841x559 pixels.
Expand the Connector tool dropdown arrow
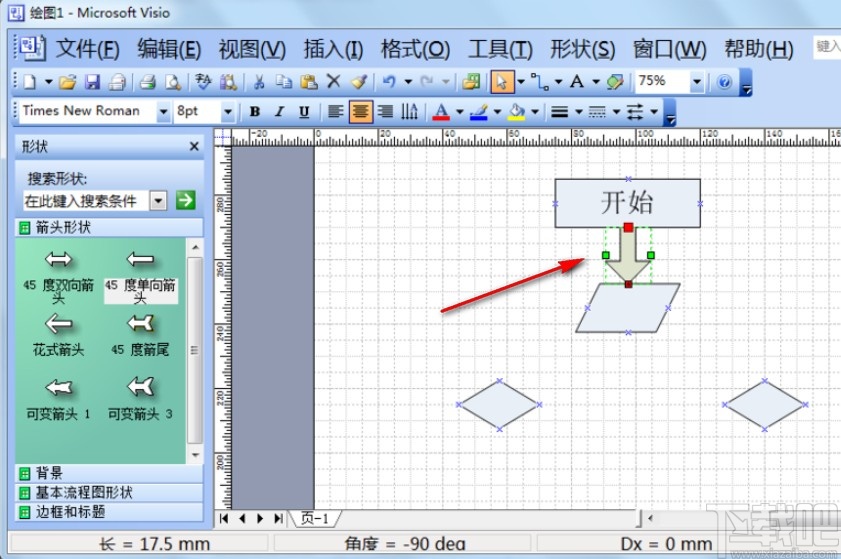click(x=558, y=82)
